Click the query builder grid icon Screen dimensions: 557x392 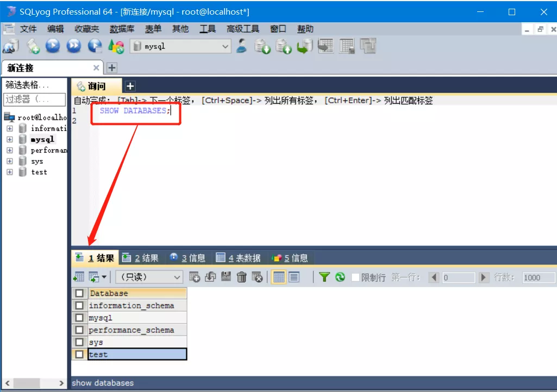click(347, 46)
